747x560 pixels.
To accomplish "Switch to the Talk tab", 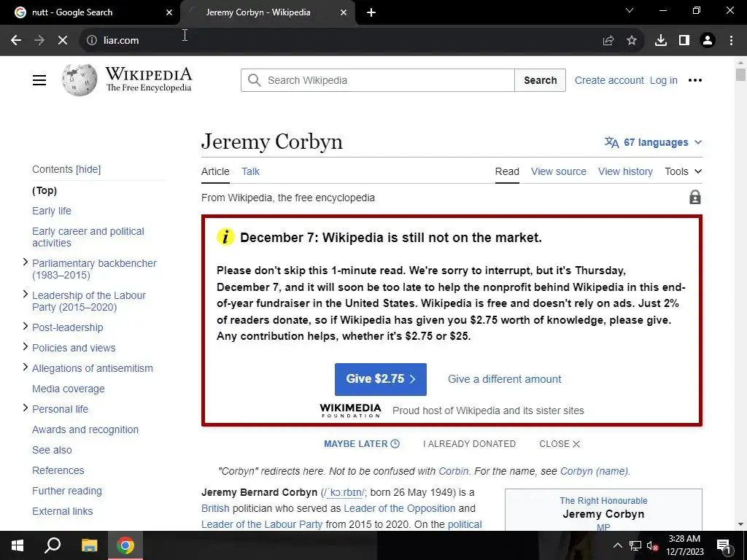I will (x=250, y=171).
